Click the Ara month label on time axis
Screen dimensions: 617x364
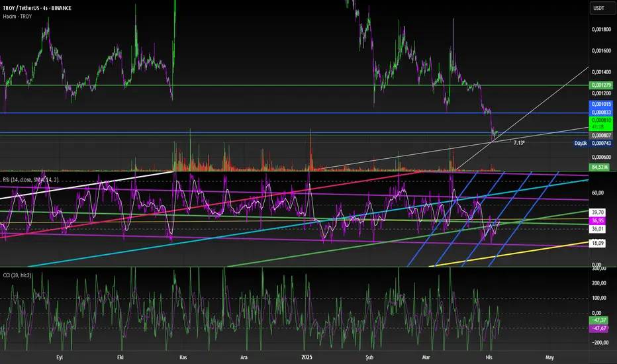click(x=244, y=357)
